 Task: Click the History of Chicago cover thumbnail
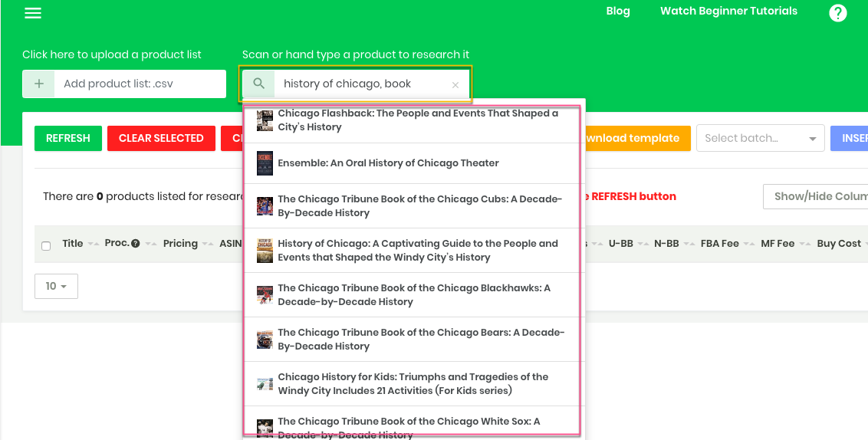click(x=265, y=250)
